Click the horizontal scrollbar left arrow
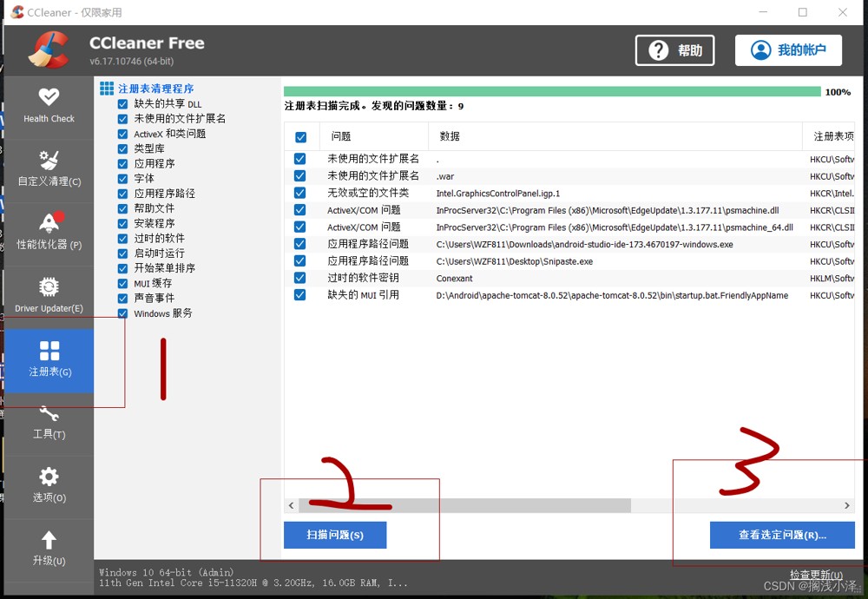The image size is (868, 599). pyautogui.click(x=291, y=505)
